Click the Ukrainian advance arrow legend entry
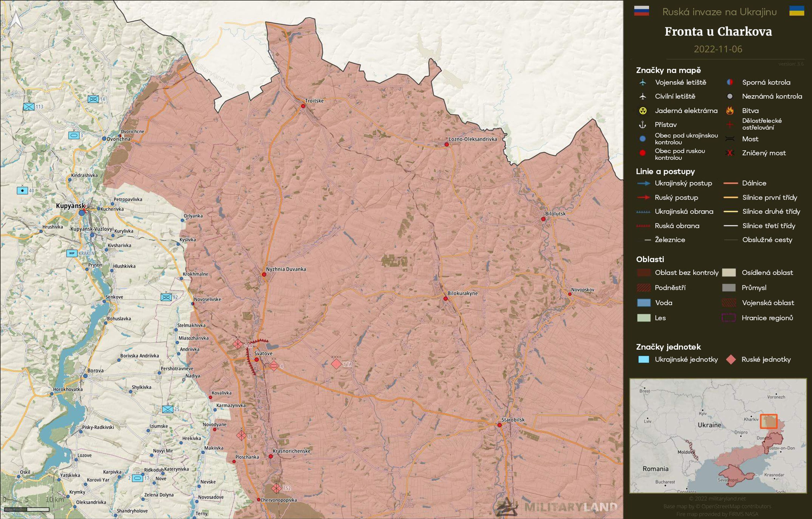 [674, 183]
